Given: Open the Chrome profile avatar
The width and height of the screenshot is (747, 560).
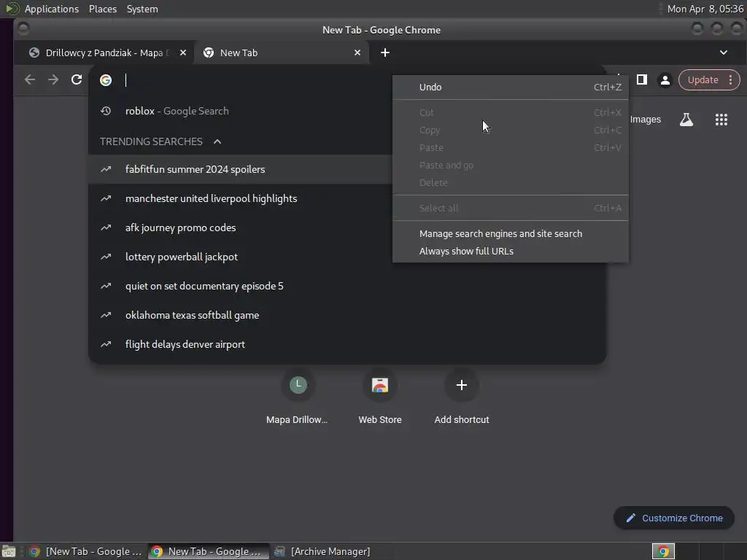Looking at the screenshot, I should click(x=665, y=80).
